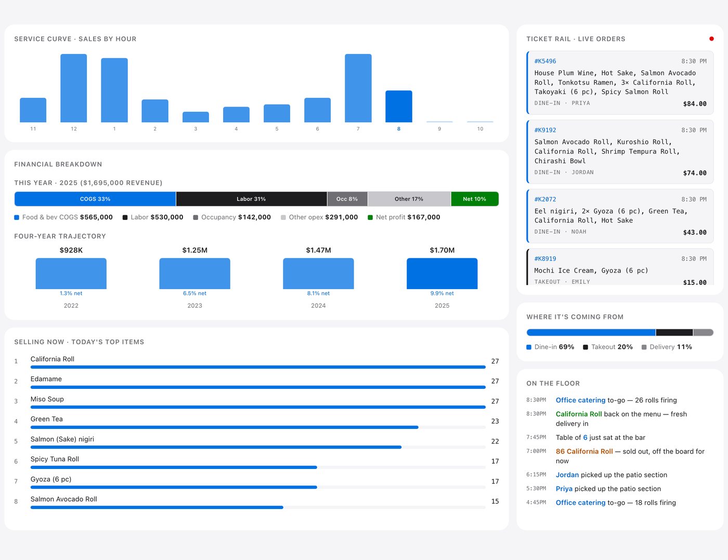The height and width of the screenshot is (560, 728).
Task: Open ticket #K8919
Action: point(620,267)
